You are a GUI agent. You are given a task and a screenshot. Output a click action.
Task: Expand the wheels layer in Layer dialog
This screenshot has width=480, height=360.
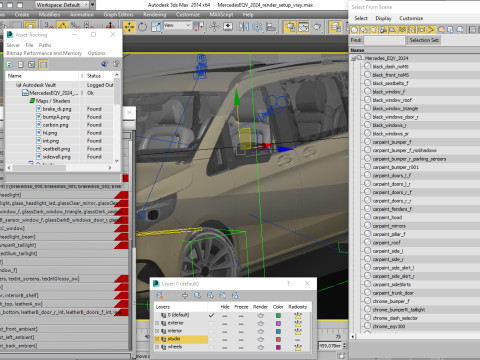[x=157, y=347]
